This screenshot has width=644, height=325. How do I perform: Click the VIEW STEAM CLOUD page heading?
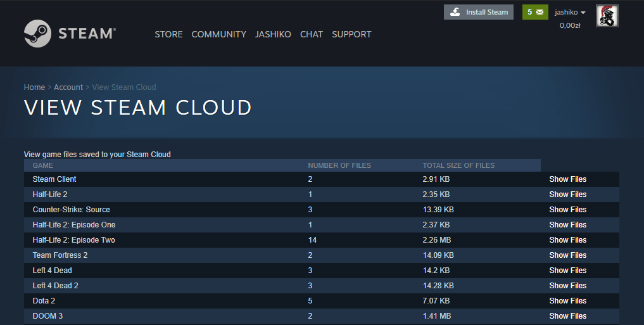coord(137,108)
